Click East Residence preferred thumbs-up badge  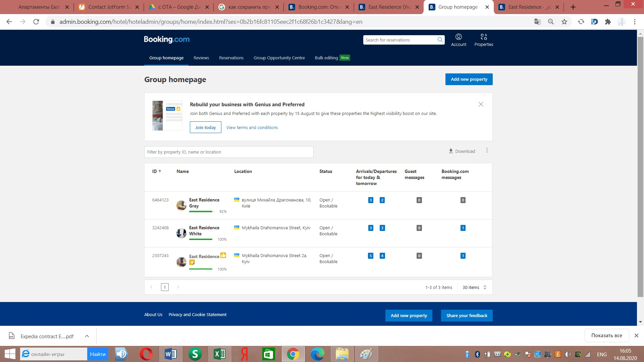(223, 255)
